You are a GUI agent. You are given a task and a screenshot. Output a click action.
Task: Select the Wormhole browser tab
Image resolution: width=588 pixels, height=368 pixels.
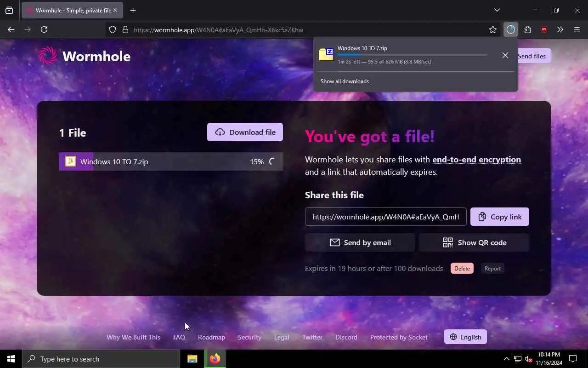point(72,10)
